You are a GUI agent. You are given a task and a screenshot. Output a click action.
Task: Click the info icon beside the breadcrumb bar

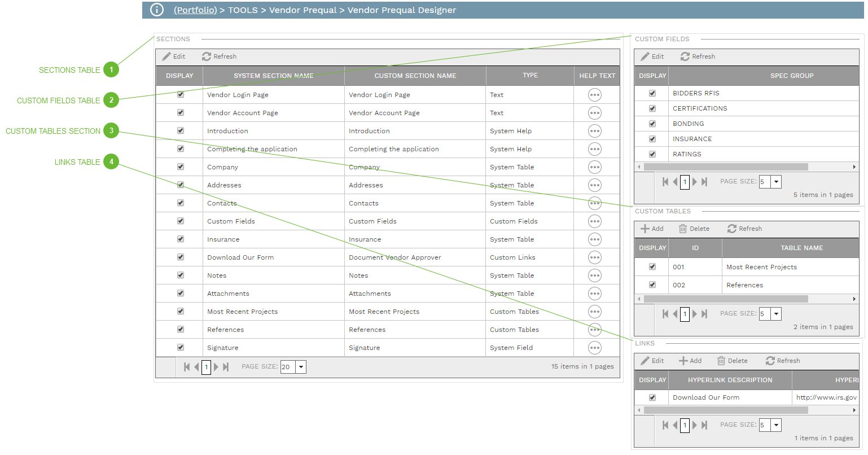[156, 10]
